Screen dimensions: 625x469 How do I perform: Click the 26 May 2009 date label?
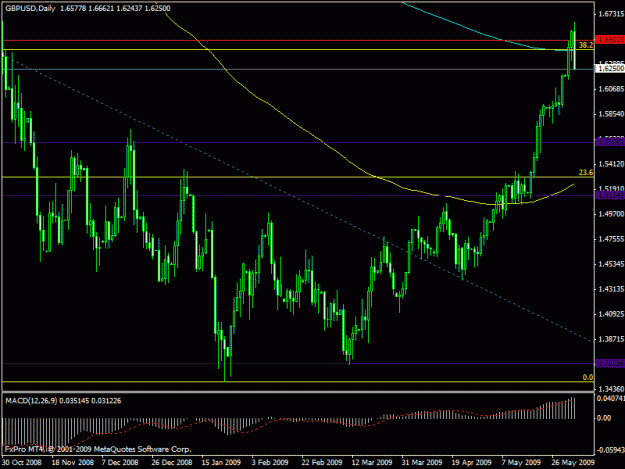pos(573,463)
